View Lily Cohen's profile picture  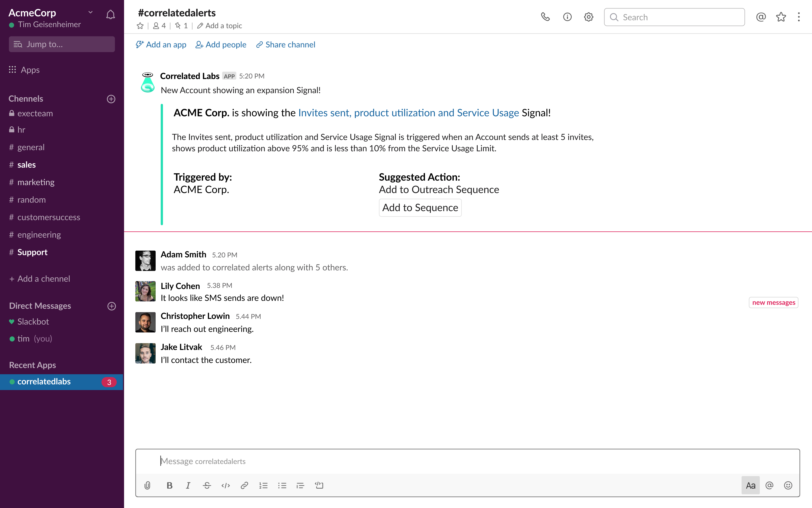[x=145, y=291]
